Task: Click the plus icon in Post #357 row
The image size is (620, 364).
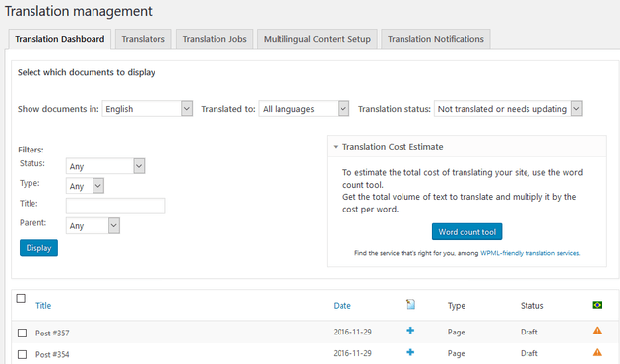Action: tap(410, 330)
